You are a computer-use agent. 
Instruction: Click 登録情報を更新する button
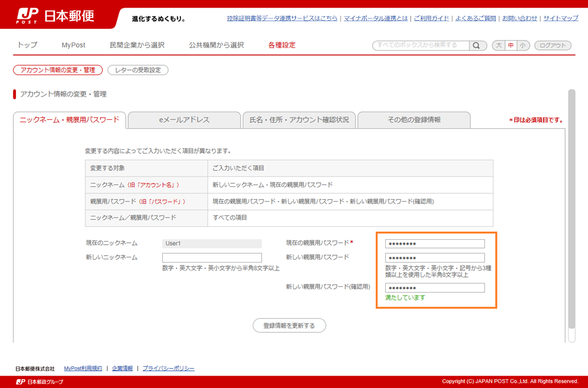click(289, 326)
